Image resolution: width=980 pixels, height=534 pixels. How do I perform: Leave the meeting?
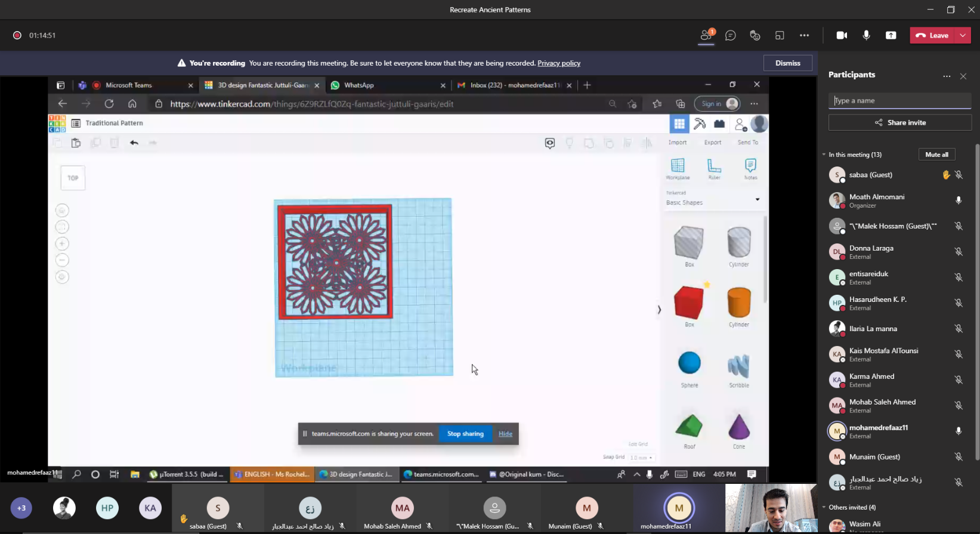pos(932,35)
